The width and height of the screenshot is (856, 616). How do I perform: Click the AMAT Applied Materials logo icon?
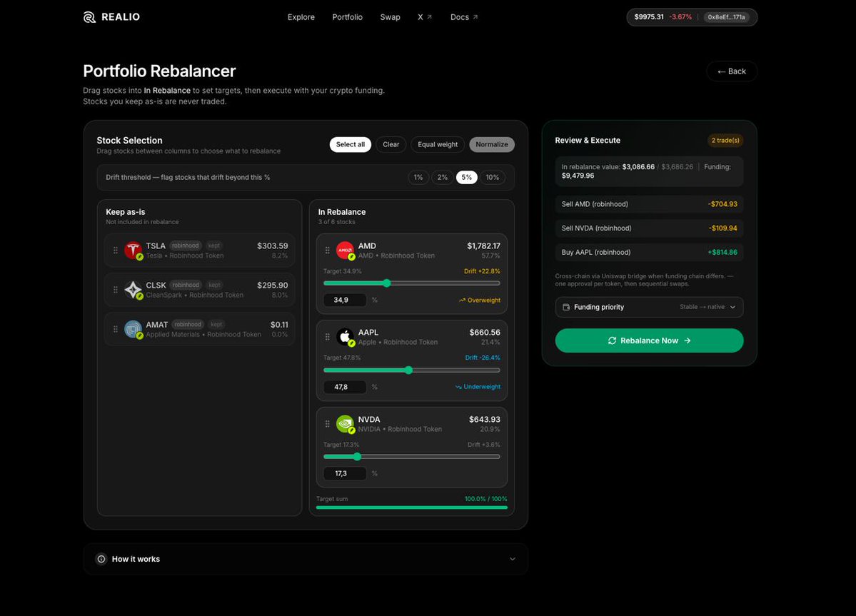click(x=133, y=329)
